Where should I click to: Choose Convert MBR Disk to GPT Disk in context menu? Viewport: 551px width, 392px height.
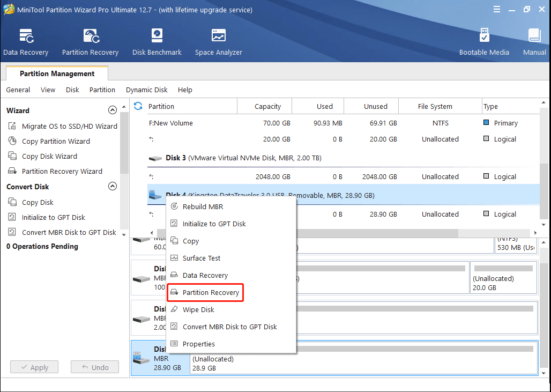(231, 327)
